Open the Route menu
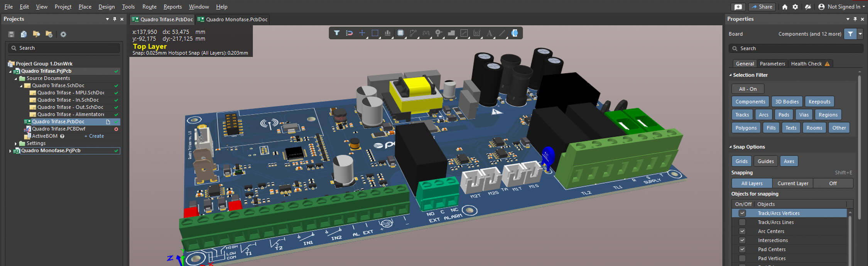Screen dimensions: 868x266 coord(149,7)
